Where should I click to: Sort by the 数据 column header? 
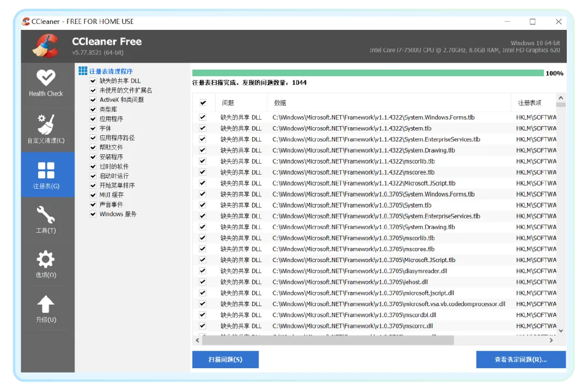[x=389, y=103]
